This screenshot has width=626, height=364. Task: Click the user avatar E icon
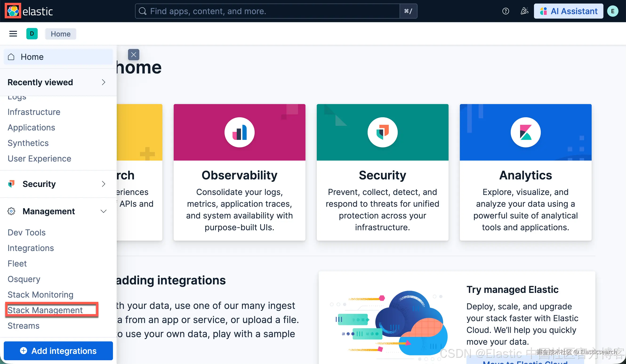(613, 11)
